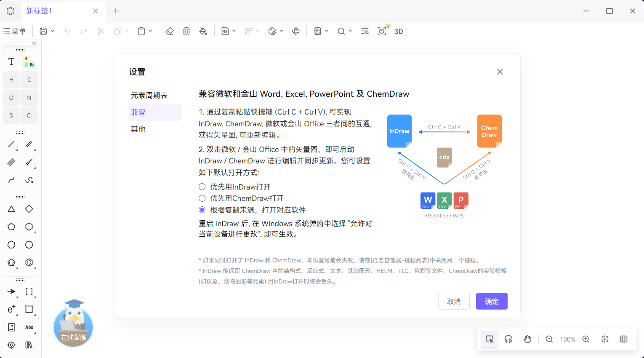Viewport: 644px width, 358px height.
Task: Click the Delete trash icon
Action: pyautogui.click(x=186, y=31)
